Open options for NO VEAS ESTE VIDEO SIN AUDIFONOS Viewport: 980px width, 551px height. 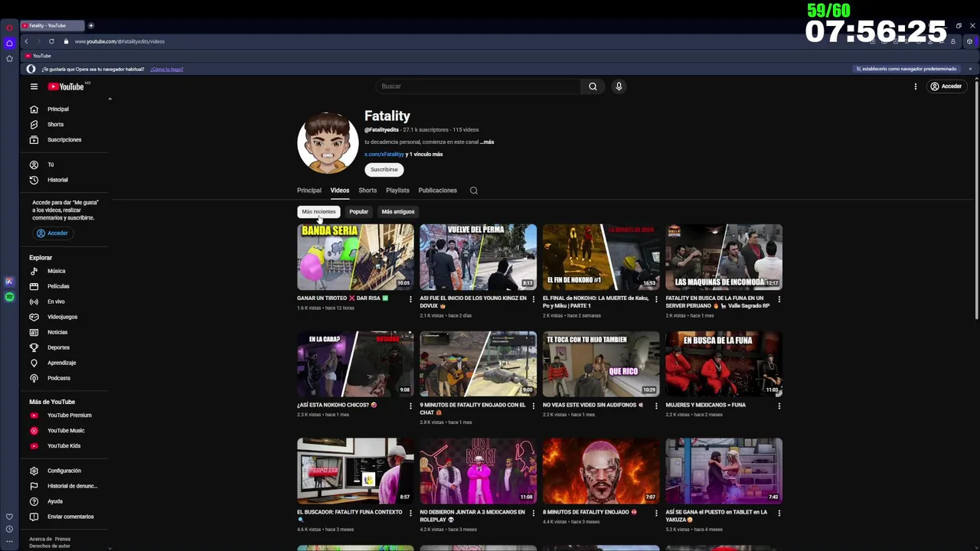(656, 406)
